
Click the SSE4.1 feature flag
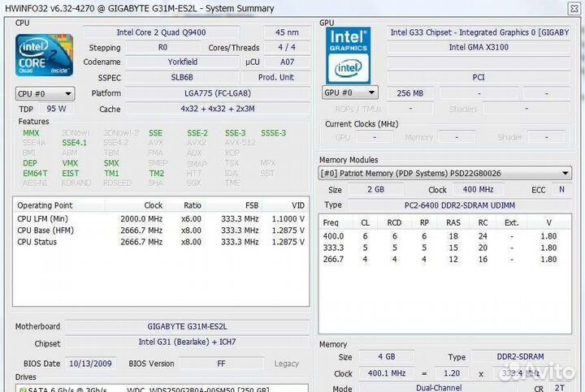pyautogui.click(x=74, y=143)
